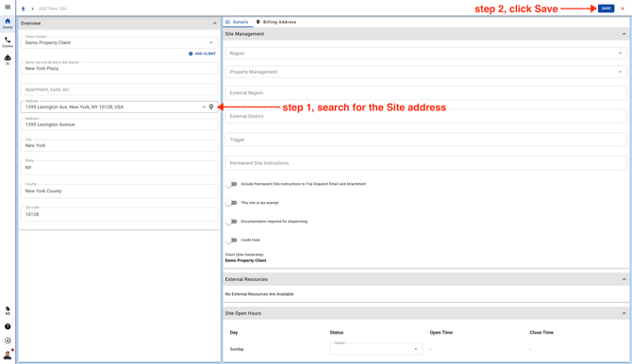The width and height of the screenshot is (632, 364).
Task: Click the V3 mouse icon in sidebar
Action: coord(8,310)
